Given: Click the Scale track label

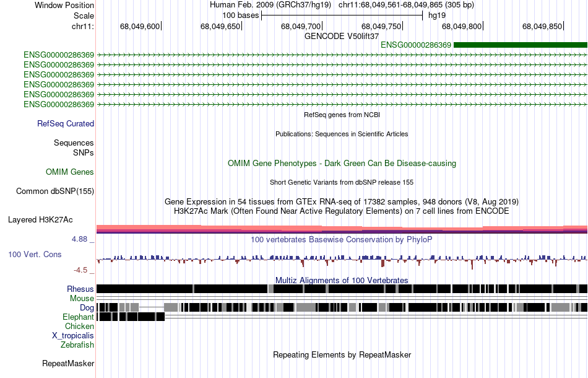Looking at the screenshot, I should tap(84, 15).
